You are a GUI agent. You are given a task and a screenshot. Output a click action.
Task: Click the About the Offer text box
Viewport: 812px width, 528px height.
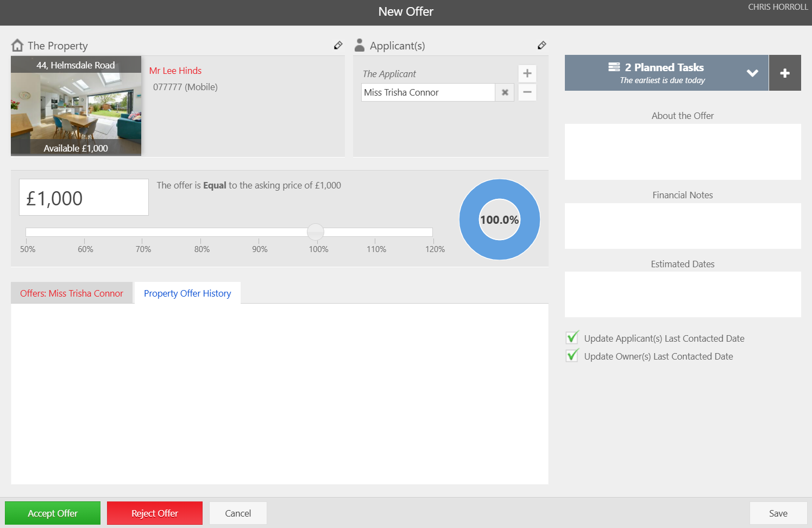click(x=683, y=152)
